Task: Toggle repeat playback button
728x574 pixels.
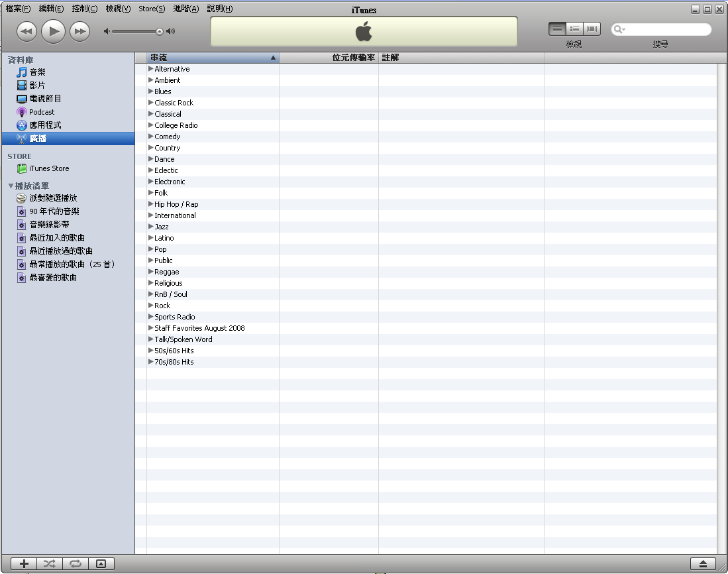Action: (76, 564)
